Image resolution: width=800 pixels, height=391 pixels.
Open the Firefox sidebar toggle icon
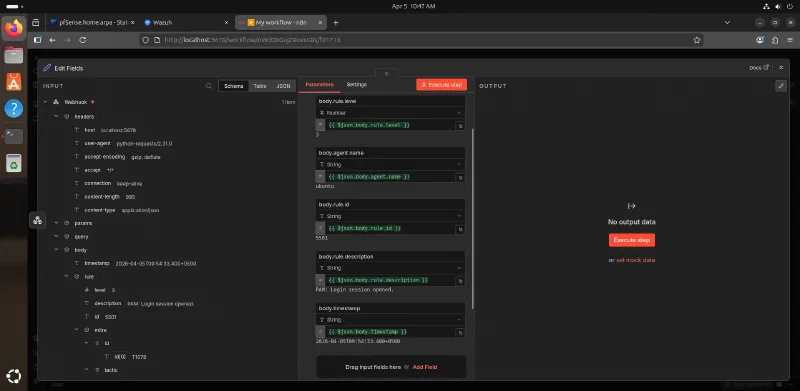(x=38, y=40)
